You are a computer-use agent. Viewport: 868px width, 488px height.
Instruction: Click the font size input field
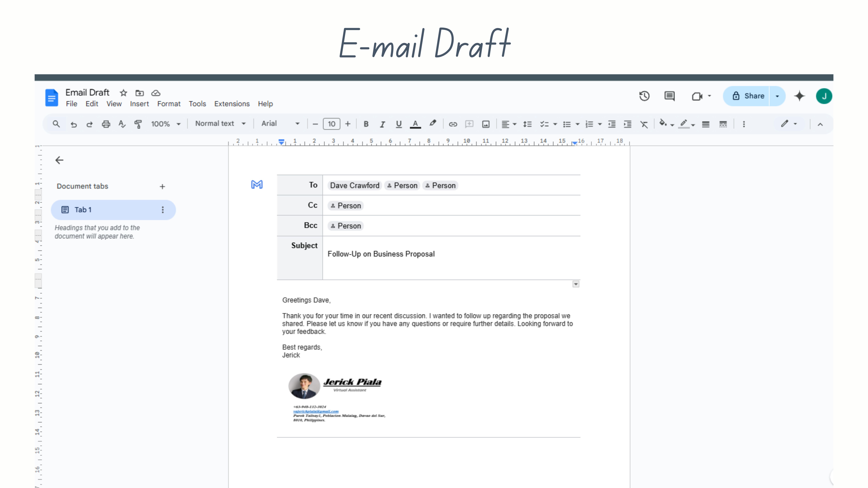[x=332, y=124]
